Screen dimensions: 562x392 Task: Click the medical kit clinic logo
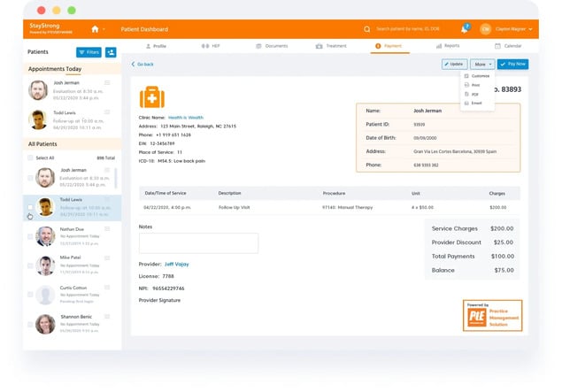(152, 97)
